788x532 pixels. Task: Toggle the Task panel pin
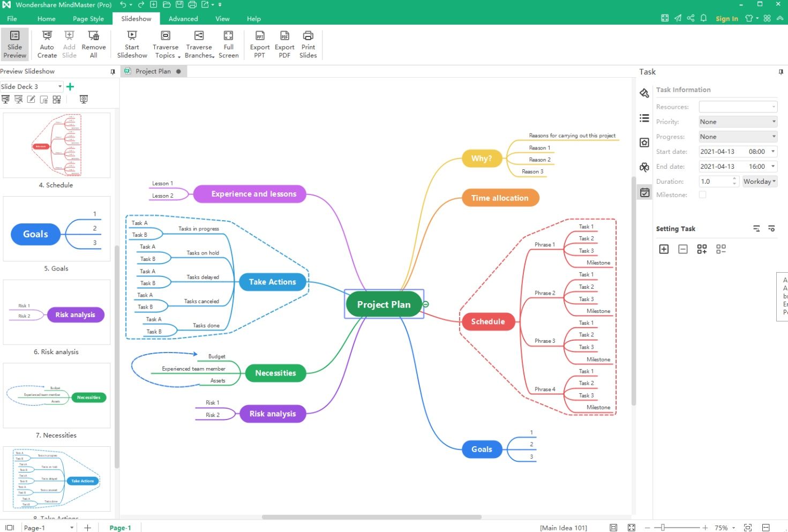pyautogui.click(x=781, y=71)
